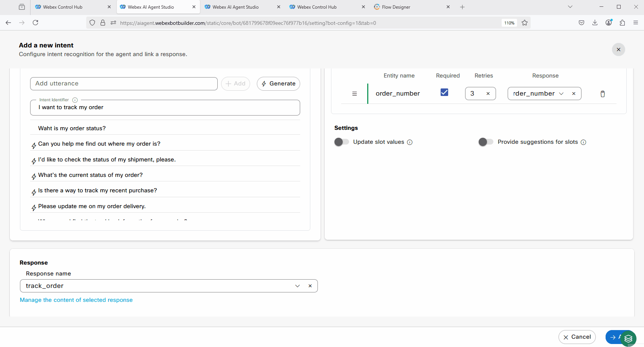Open Manage the content of selected response link
Image resolution: width=644 pixels, height=347 pixels.
pos(76,300)
